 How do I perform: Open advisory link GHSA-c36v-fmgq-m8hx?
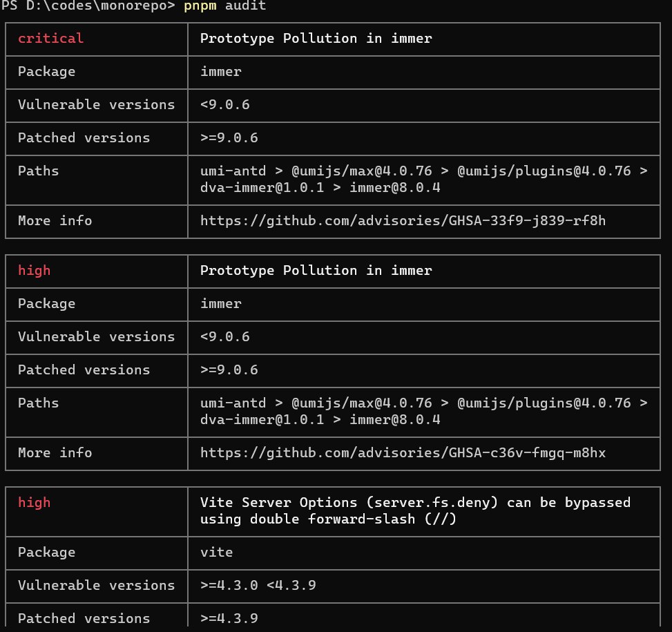point(403,453)
